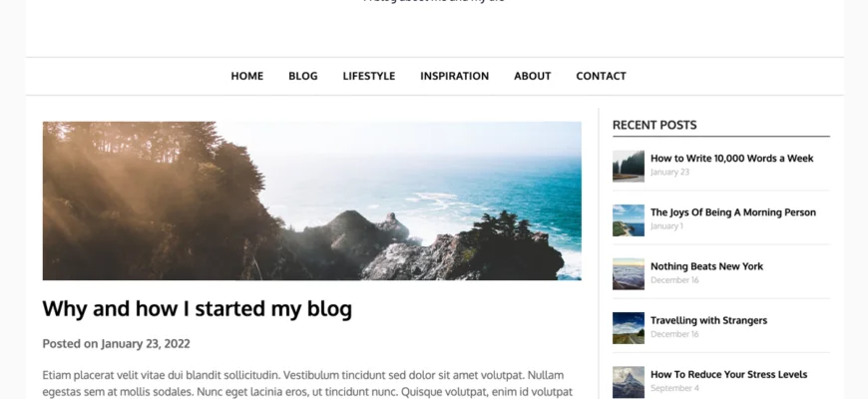Open the post title Why and how I started my blog

198,309
